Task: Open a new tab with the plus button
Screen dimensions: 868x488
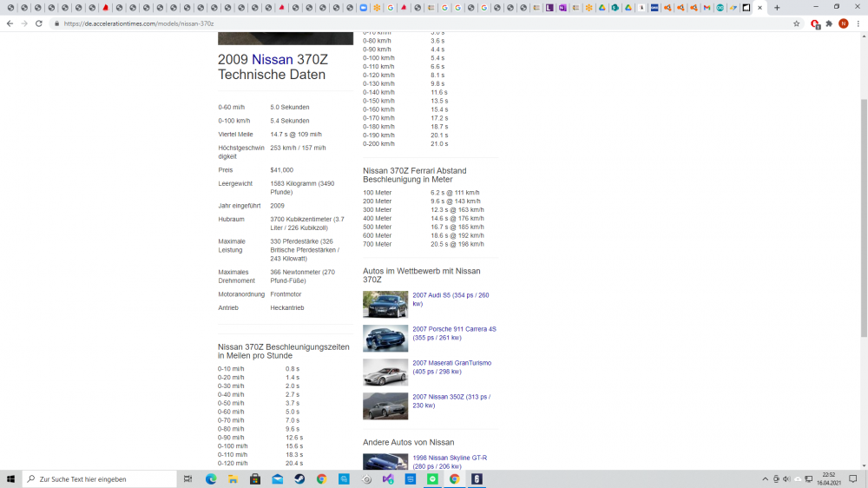Action: 777,8
